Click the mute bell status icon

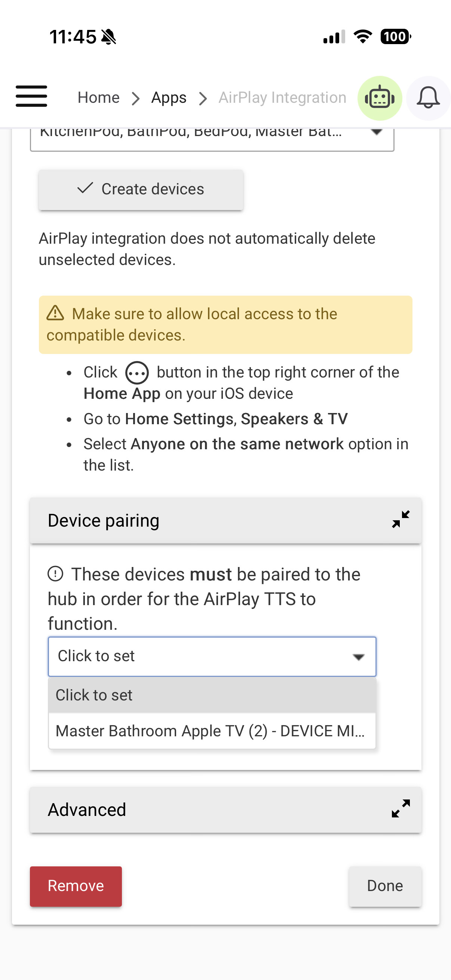click(x=109, y=37)
